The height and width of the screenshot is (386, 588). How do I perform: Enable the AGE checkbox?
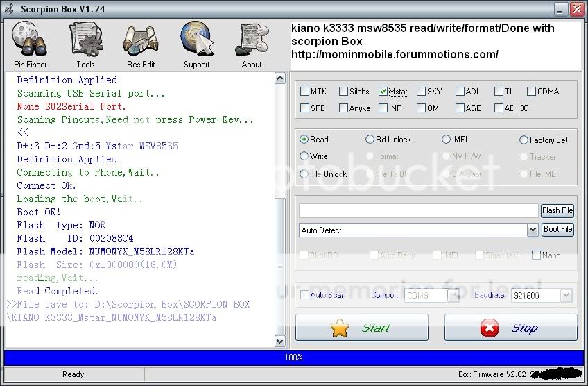[x=460, y=108]
